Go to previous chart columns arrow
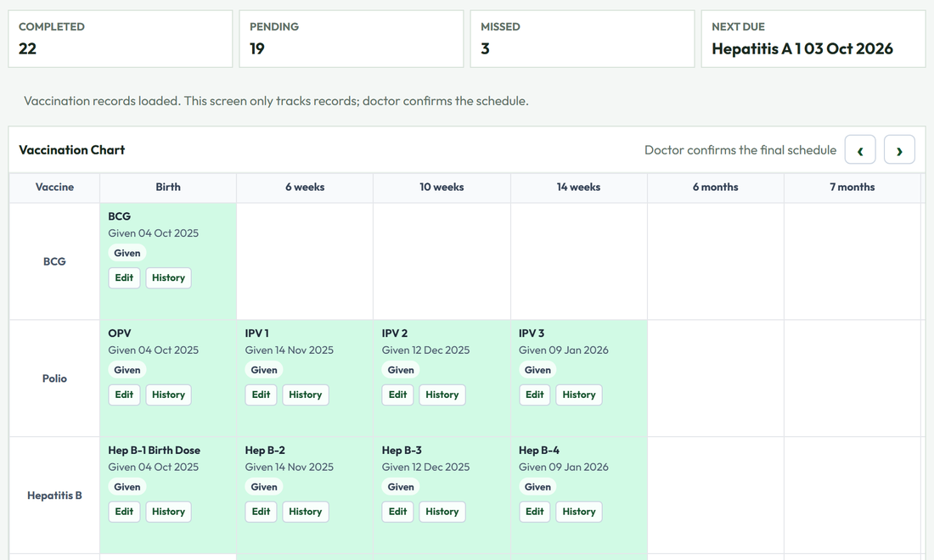This screenshot has height=560, width=934. (x=859, y=149)
